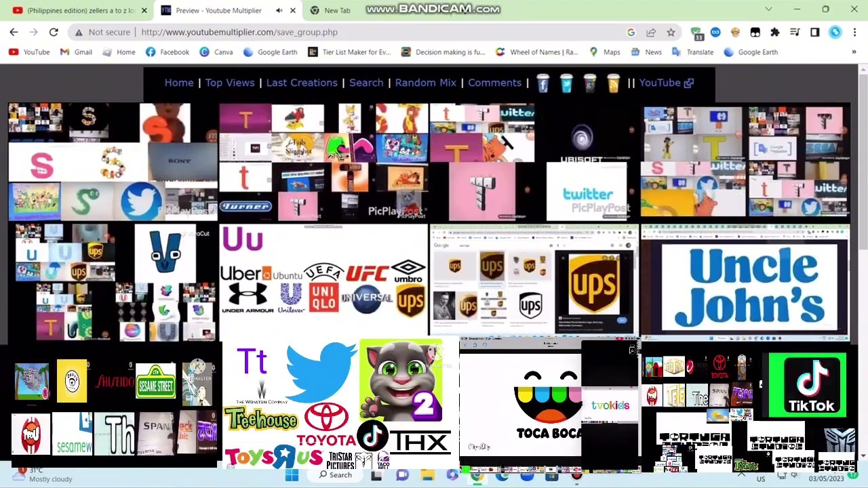Open Top Views in site menu
The image size is (868, 488).
pyautogui.click(x=230, y=83)
